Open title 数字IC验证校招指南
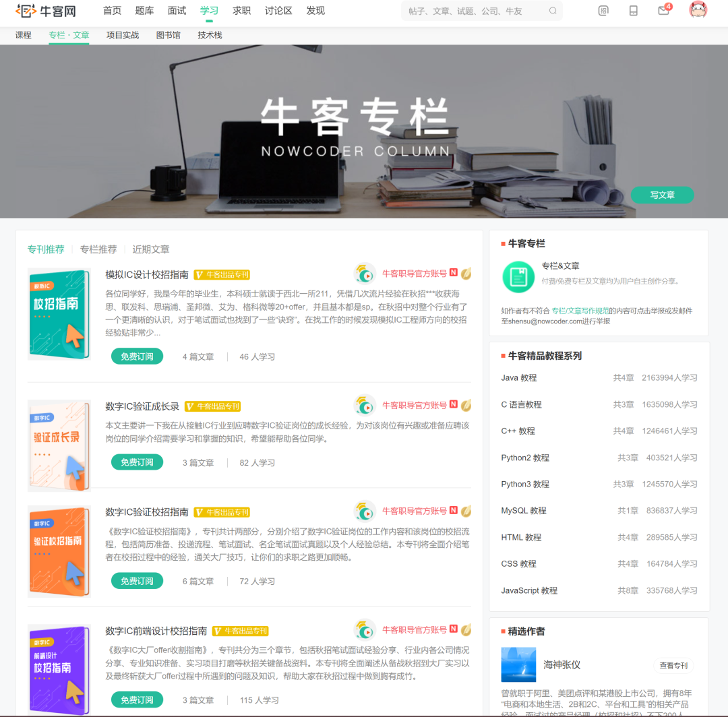 coord(147,512)
